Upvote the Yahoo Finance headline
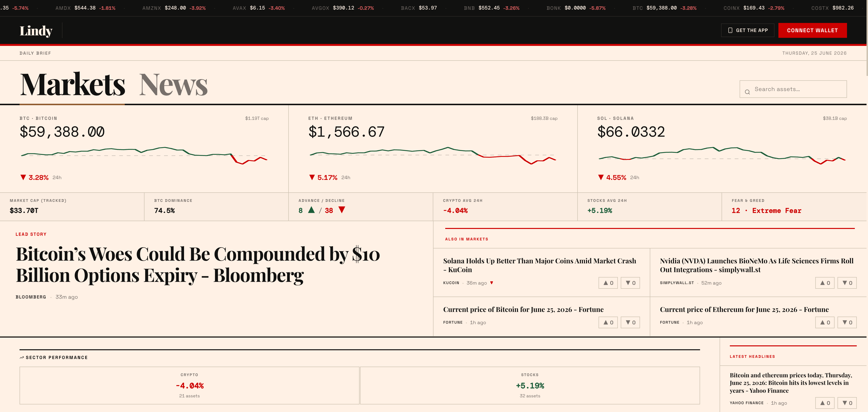 pyautogui.click(x=825, y=403)
